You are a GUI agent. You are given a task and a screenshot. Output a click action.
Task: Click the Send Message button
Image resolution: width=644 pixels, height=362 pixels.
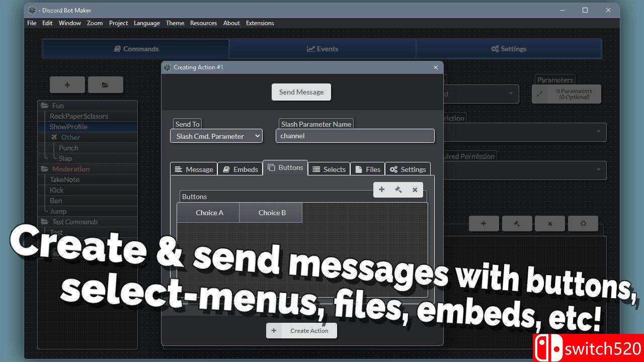301,92
